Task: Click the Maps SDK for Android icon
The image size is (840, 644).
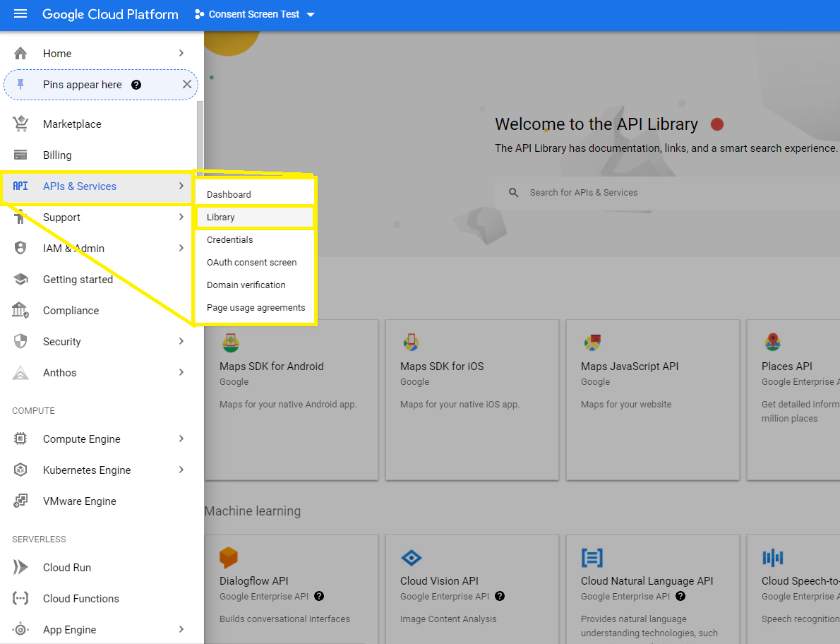Action: 230,343
